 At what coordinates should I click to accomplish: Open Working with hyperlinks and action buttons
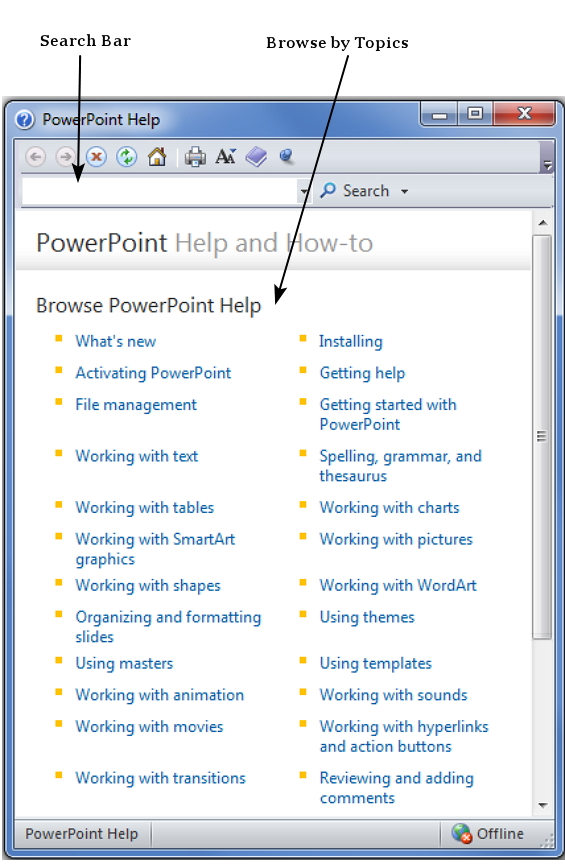click(404, 736)
